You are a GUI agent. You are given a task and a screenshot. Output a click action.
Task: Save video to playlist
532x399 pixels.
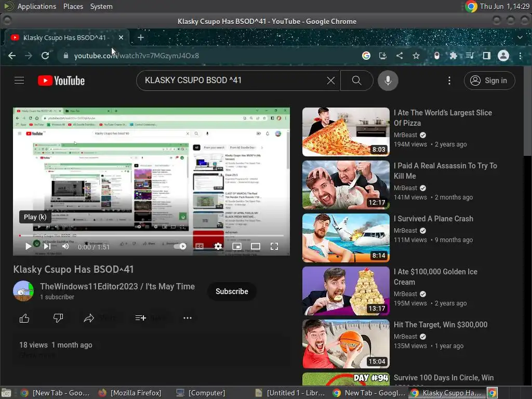pos(140,318)
